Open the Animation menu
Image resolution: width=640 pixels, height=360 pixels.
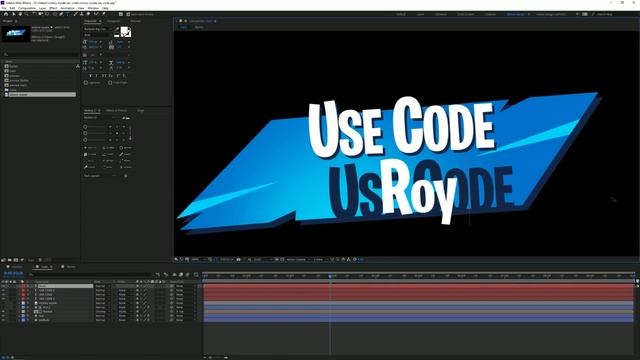click(x=67, y=8)
